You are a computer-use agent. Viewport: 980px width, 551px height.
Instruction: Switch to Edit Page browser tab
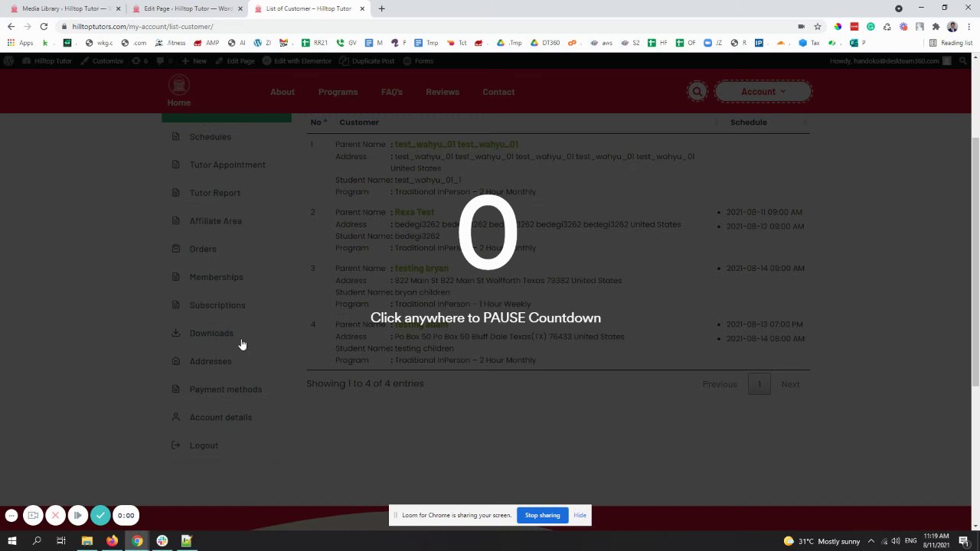(x=188, y=8)
